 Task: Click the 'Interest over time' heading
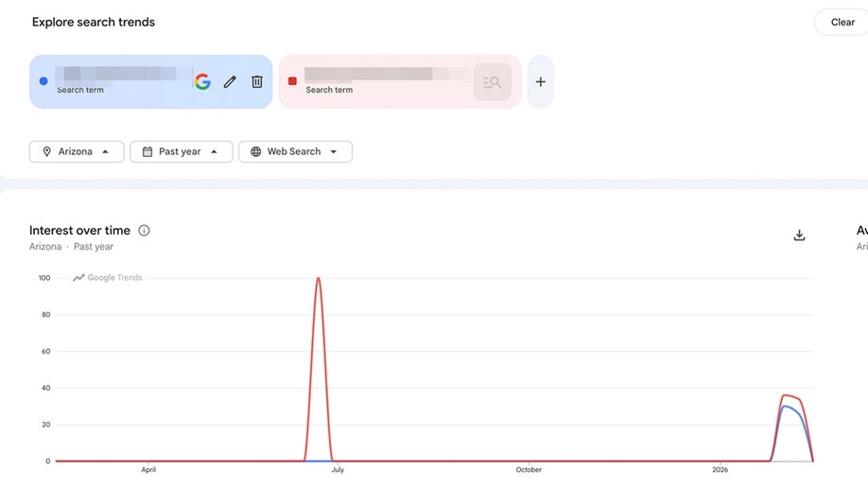click(x=79, y=231)
